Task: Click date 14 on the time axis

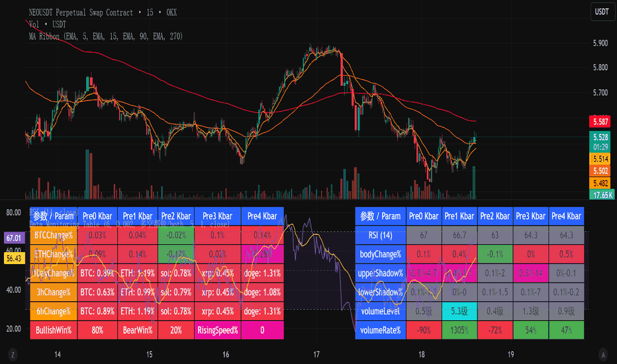Action: coord(58,355)
